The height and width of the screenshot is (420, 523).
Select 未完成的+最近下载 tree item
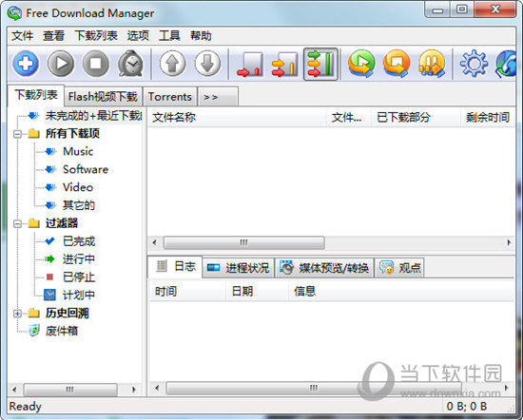[94, 116]
